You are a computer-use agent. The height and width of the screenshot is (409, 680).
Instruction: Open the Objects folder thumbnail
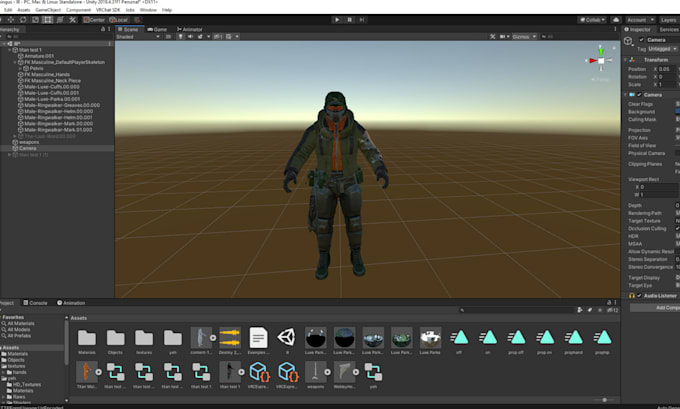115,338
